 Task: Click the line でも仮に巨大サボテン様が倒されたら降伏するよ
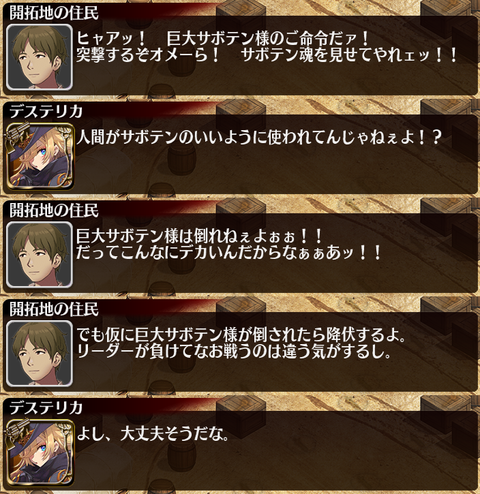(x=241, y=335)
